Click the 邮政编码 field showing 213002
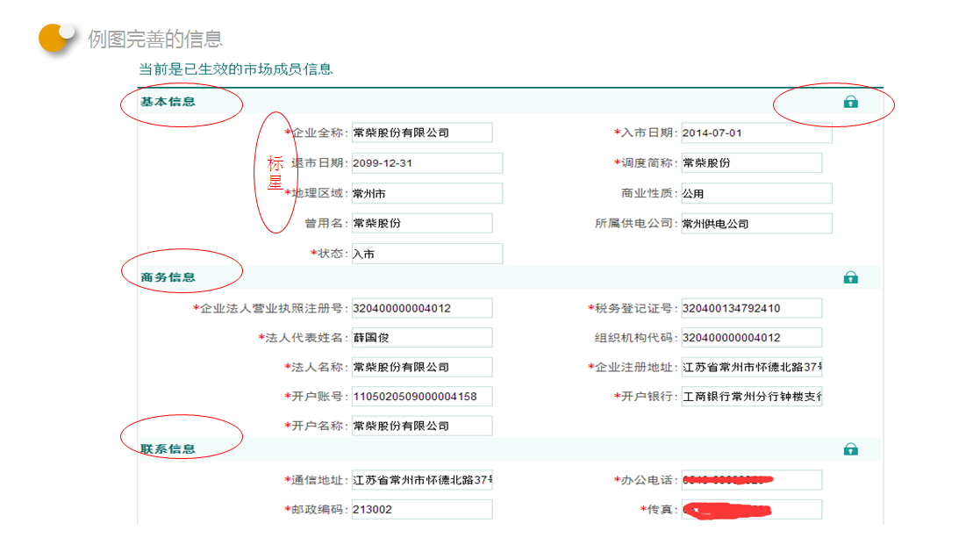980x552 pixels. [x=422, y=510]
